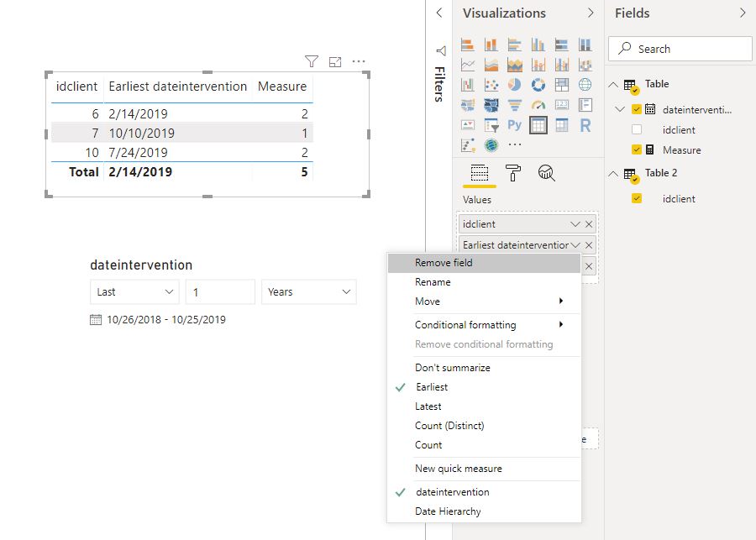
Task: Switch to the Analytics magnifier tab
Action: (x=546, y=173)
